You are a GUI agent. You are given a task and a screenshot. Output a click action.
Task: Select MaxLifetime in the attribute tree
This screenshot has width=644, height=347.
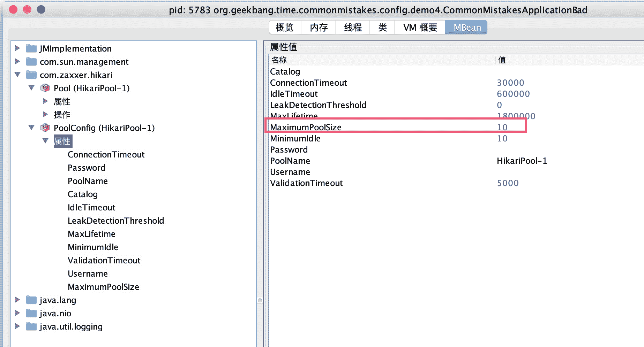(x=92, y=234)
